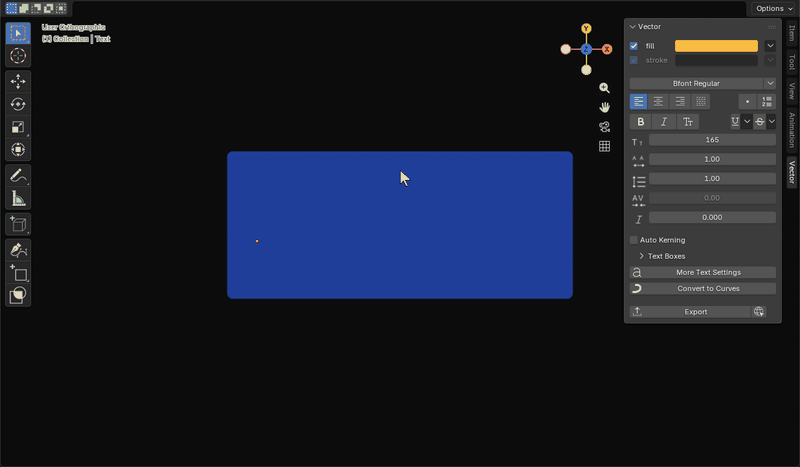
Task: Open the dark stroke color swatch
Action: (x=716, y=60)
